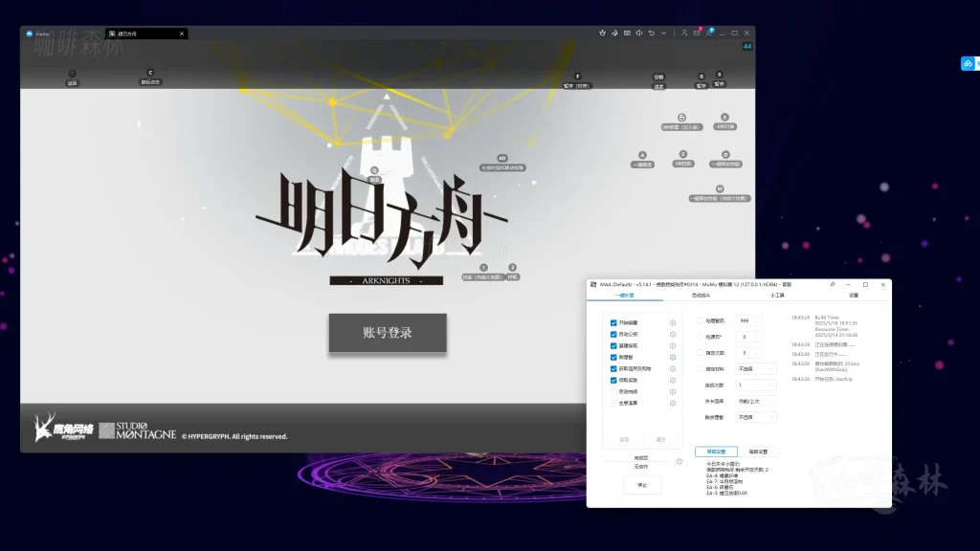
Task: Open the 关卡选择 stage dropdown
Action: point(756,401)
